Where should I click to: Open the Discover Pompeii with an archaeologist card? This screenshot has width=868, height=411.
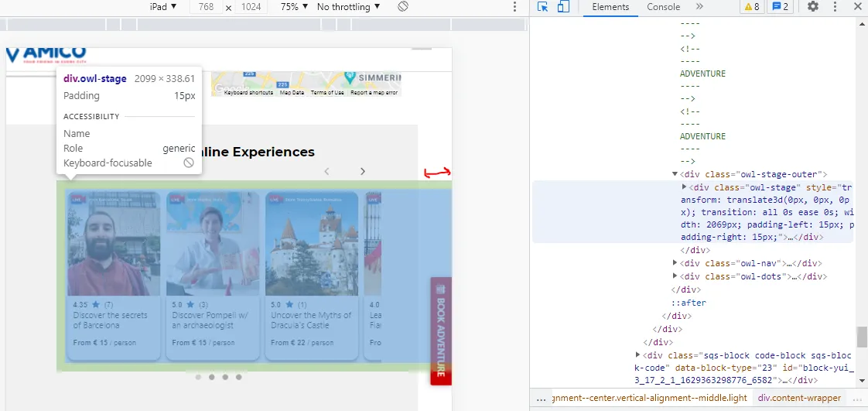pos(213,276)
